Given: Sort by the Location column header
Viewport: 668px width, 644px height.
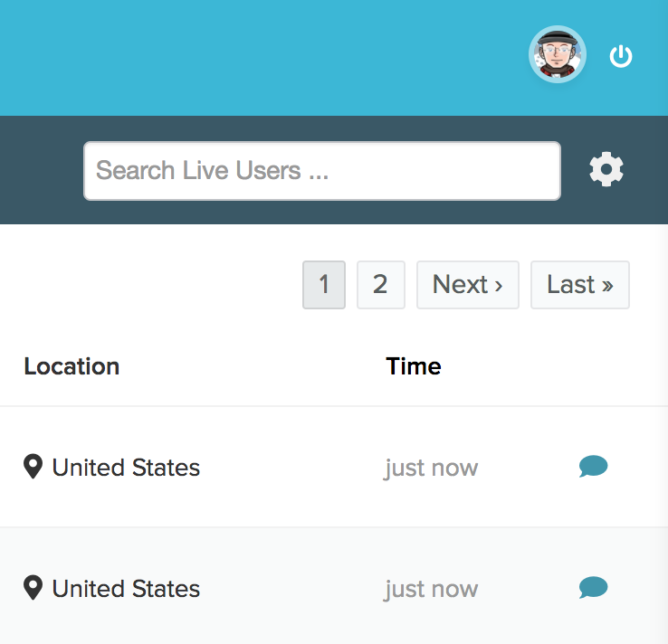Looking at the screenshot, I should pos(72,366).
